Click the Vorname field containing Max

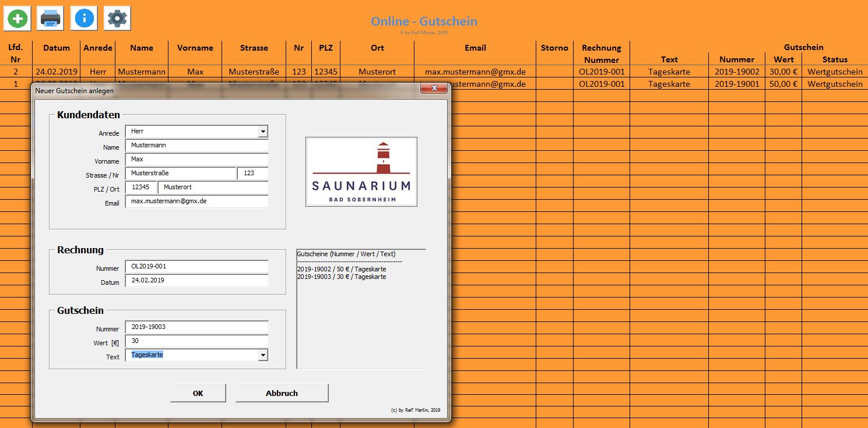196,160
